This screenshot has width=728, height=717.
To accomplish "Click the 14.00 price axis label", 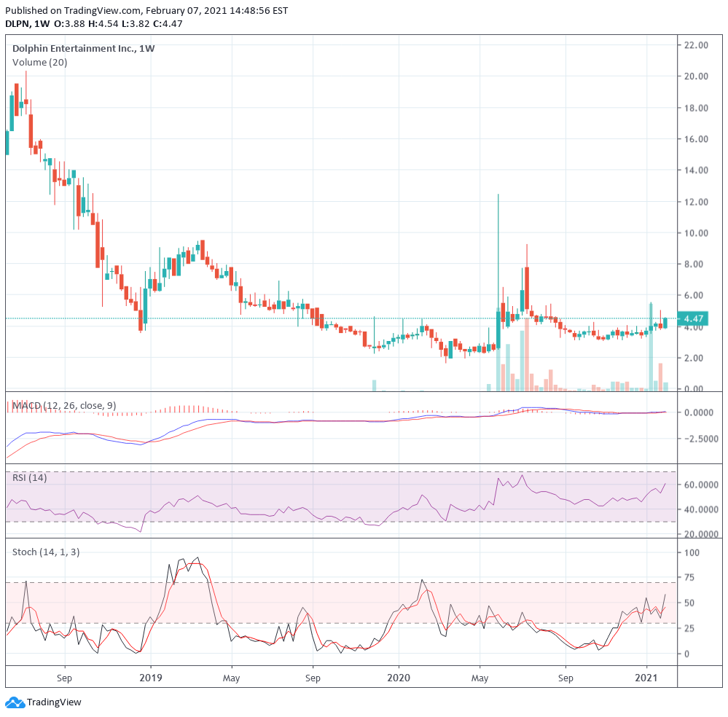I will click(x=696, y=170).
